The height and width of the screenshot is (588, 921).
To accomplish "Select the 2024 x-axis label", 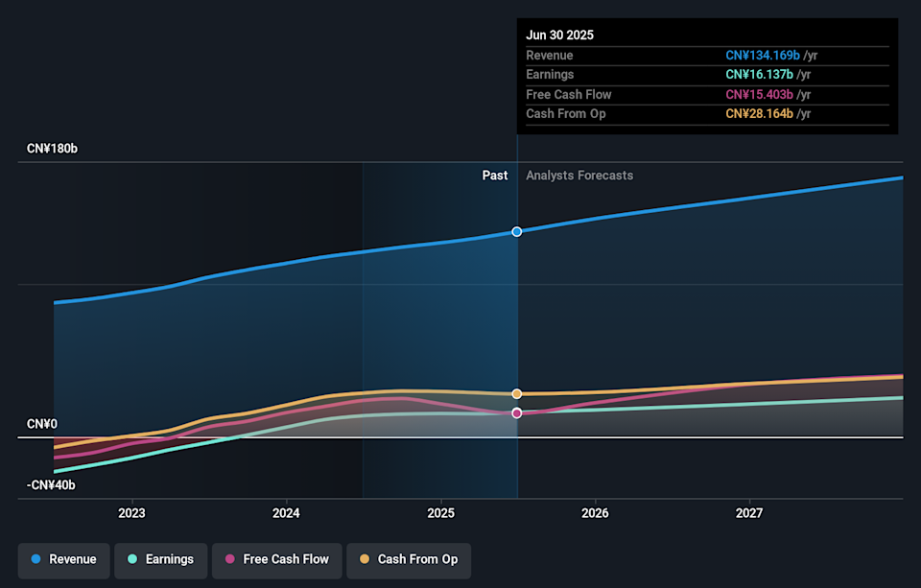I will point(286,513).
